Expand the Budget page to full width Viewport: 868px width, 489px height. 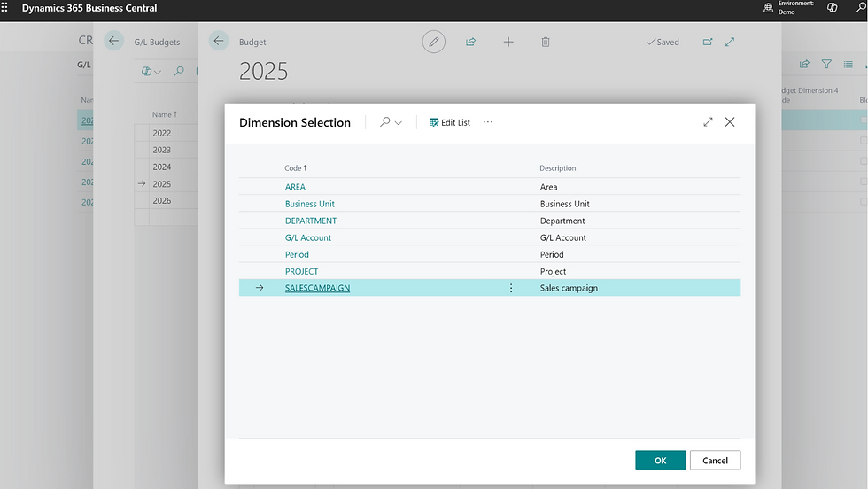[730, 42]
